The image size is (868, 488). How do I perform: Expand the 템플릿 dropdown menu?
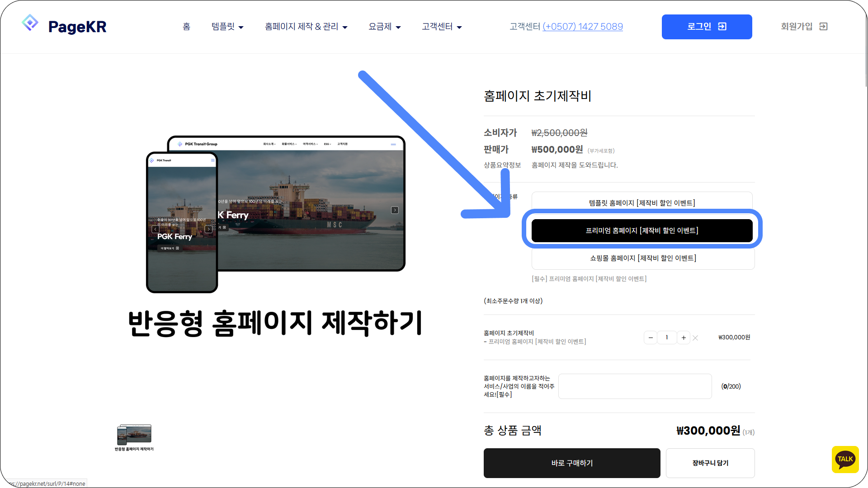[227, 27]
